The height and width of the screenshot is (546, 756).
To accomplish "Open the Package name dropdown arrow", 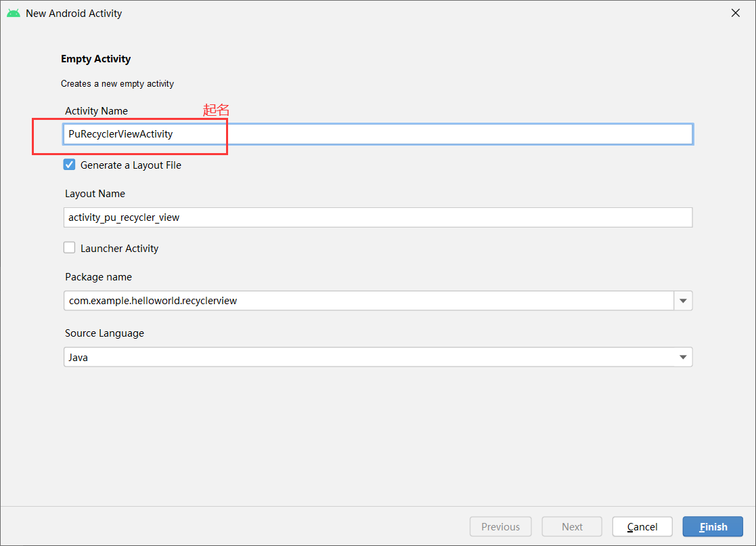I will point(683,301).
